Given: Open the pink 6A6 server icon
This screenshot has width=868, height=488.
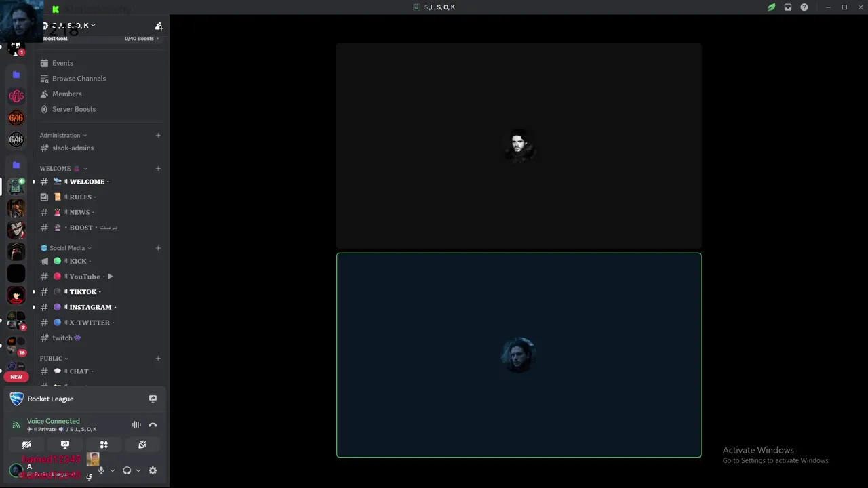Looking at the screenshot, I should pyautogui.click(x=16, y=96).
